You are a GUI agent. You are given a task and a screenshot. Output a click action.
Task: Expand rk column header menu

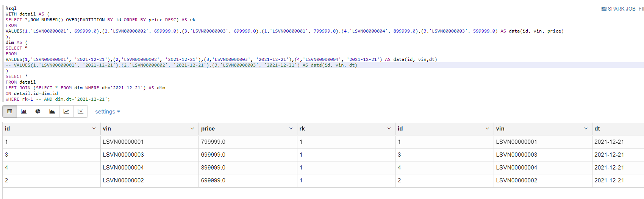coord(389,129)
